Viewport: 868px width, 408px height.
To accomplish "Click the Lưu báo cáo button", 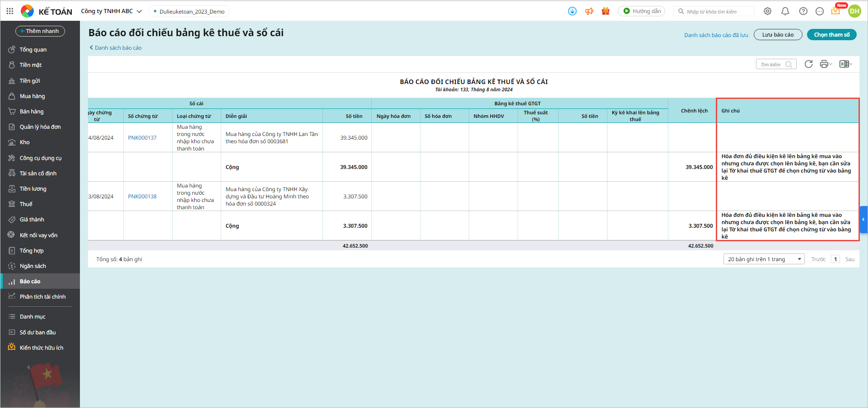I will pos(778,35).
